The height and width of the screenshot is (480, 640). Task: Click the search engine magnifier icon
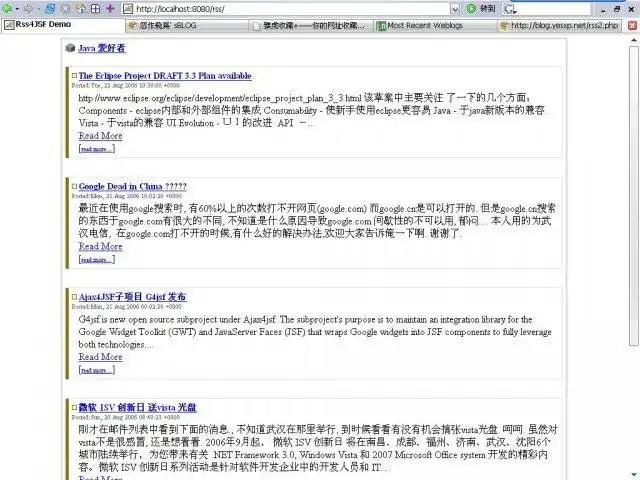(x=510, y=9)
